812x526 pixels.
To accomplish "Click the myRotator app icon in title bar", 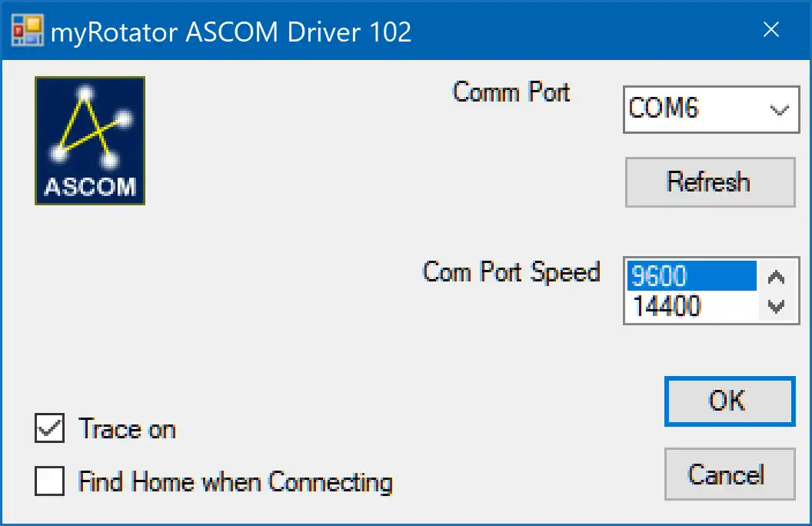I will pyautogui.click(x=27, y=32).
